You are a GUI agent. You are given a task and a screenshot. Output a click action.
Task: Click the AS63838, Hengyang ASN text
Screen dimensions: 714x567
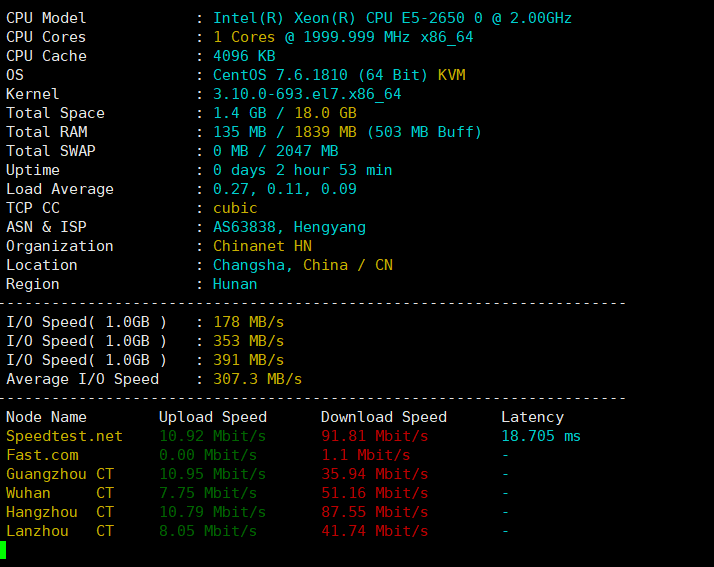[289, 227]
